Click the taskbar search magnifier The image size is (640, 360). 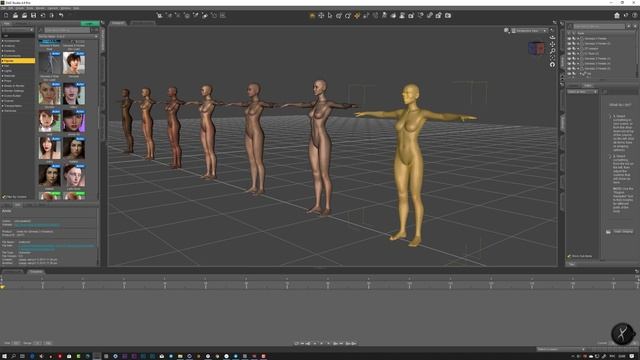click(x=13, y=356)
